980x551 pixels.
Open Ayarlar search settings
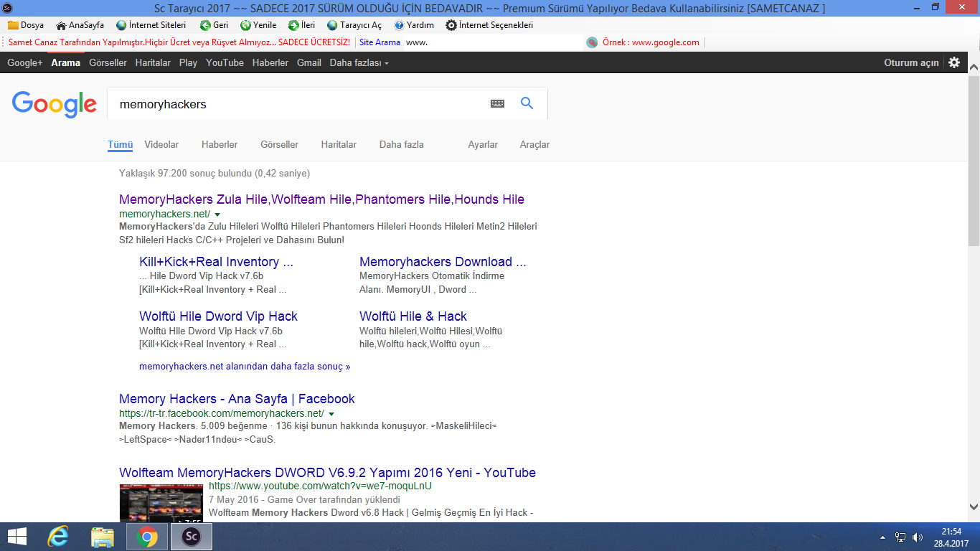(x=483, y=144)
